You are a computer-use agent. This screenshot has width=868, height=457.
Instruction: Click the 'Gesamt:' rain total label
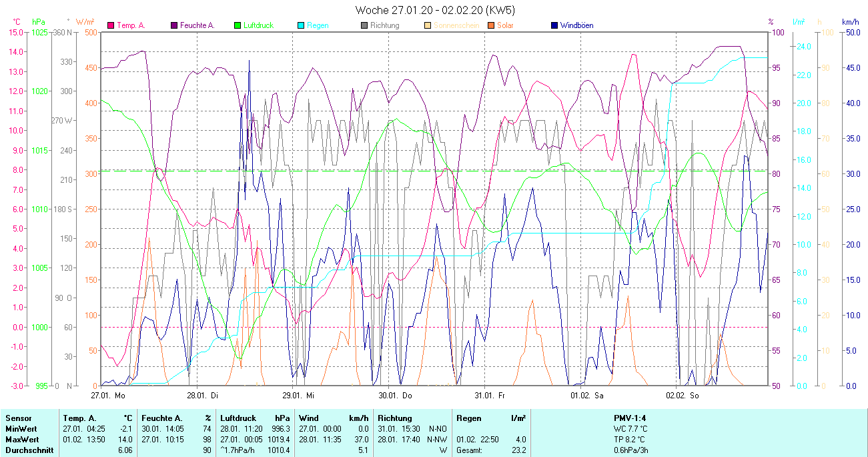click(x=470, y=450)
